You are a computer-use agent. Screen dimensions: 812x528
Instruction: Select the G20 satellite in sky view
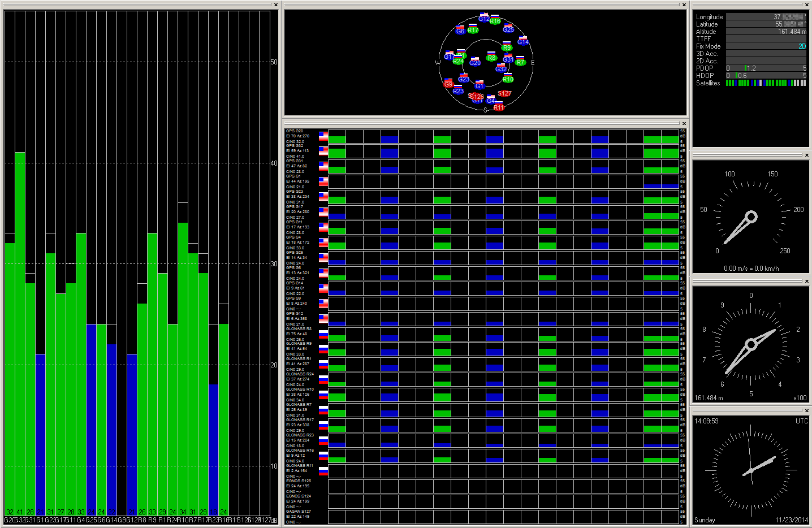pos(475,63)
